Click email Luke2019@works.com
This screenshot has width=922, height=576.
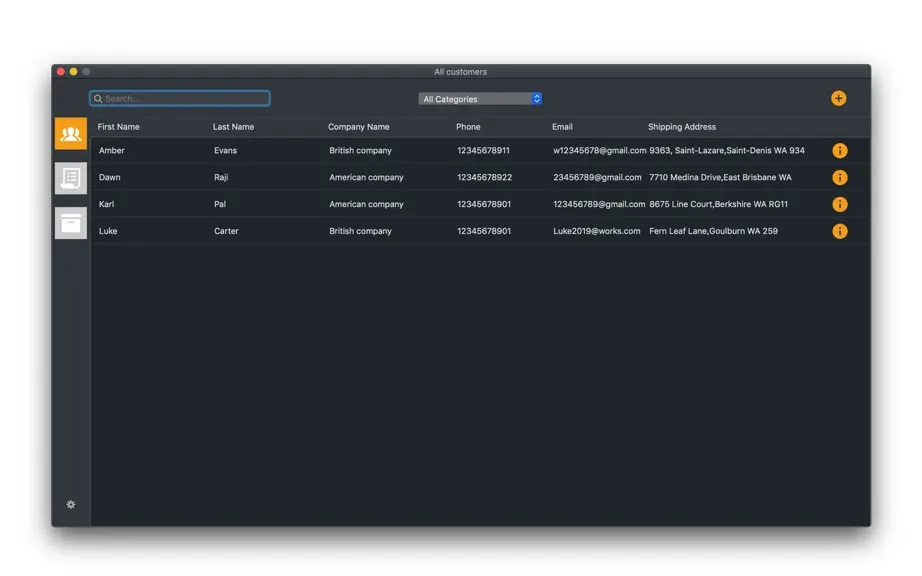coord(597,231)
